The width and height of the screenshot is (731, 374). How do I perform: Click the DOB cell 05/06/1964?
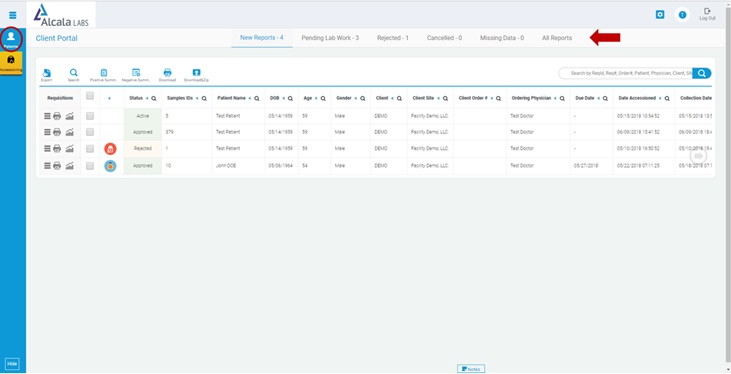pyautogui.click(x=281, y=166)
